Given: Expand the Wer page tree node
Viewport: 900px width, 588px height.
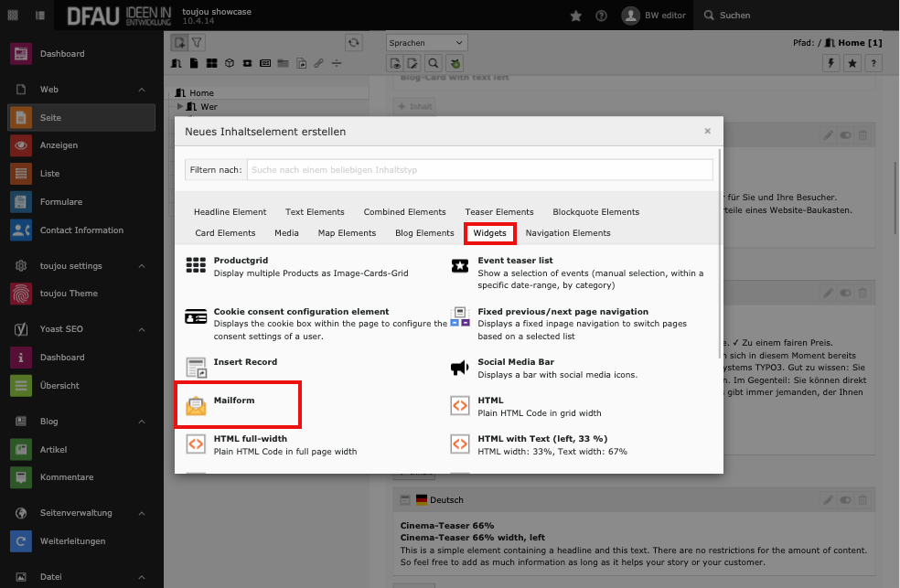Looking at the screenshot, I should 181,107.
